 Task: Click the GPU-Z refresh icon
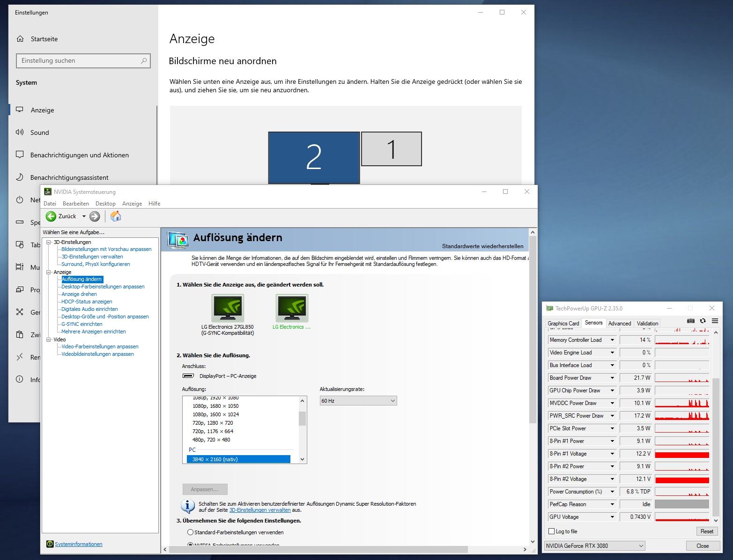pyautogui.click(x=703, y=321)
